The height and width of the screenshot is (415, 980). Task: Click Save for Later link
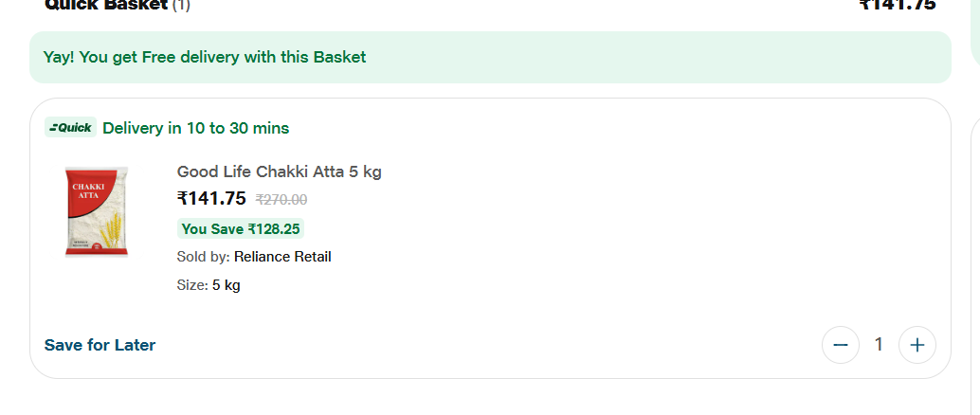[x=100, y=345]
